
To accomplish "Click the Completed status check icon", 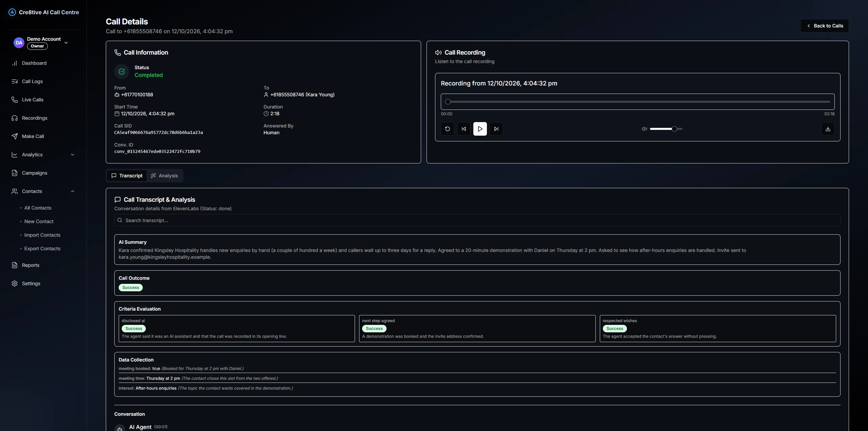I will (122, 71).
